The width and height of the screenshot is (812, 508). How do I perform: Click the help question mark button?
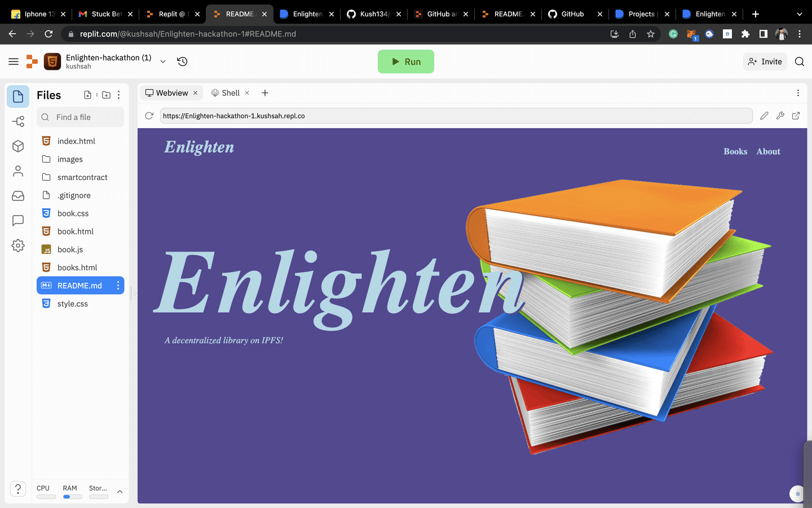(x=18, y=489)
